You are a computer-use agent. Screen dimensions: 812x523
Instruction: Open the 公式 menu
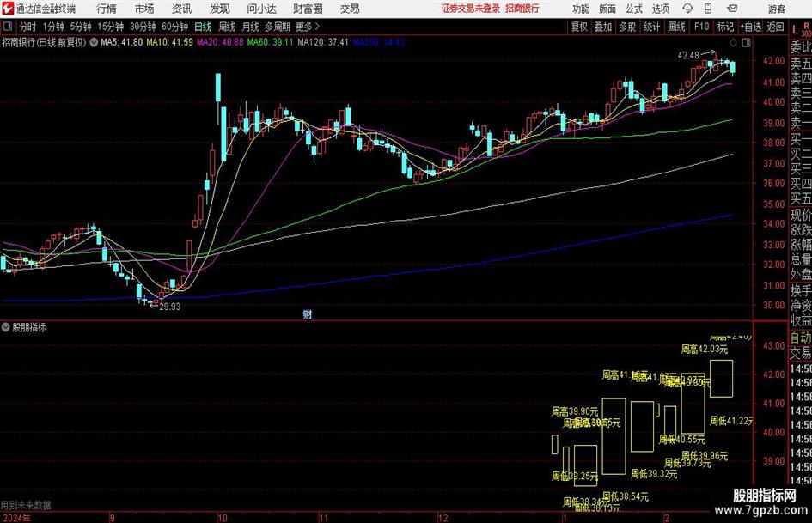click(633, 9)
